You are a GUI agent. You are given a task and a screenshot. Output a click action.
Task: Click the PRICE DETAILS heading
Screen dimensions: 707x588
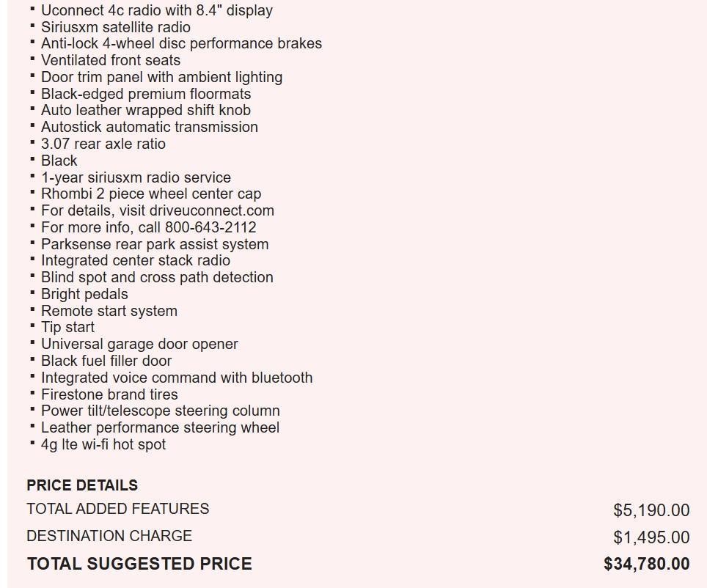82,485
